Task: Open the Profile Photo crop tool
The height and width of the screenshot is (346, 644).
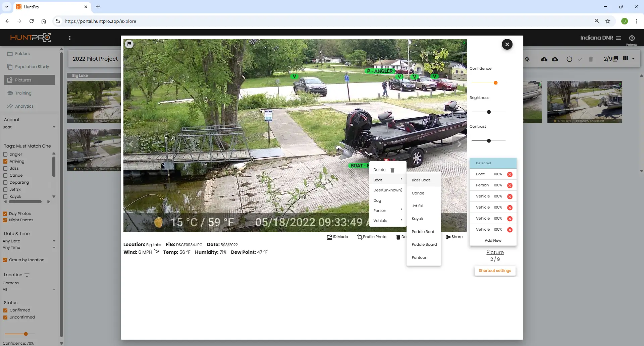Action: click(x=372, y=237)
